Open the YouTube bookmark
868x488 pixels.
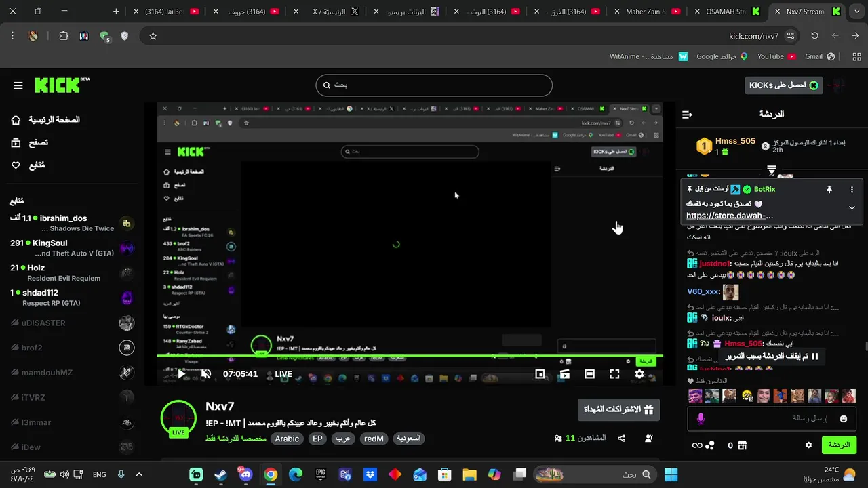point(776,56)
